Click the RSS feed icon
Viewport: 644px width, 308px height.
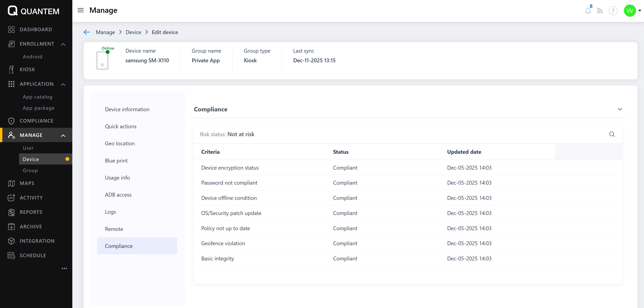click(x=600, y=11)
